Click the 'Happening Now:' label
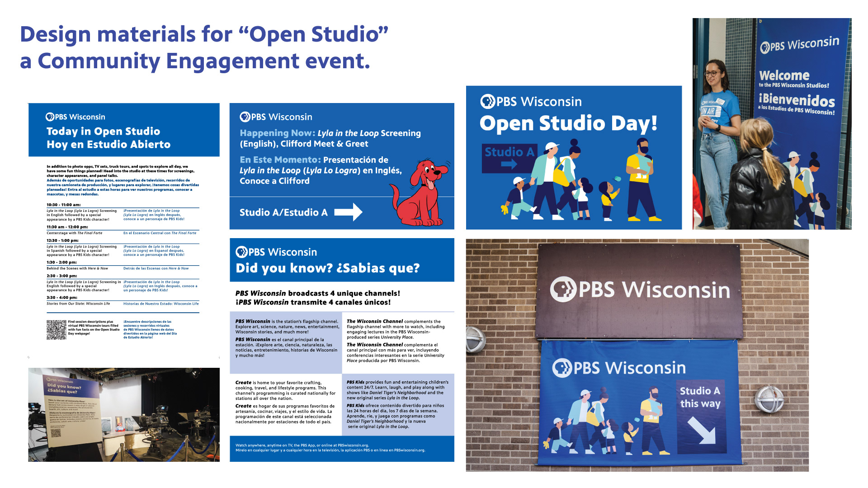Image resolution: width=868 pixels, height=488 pixels. [278, 133]
